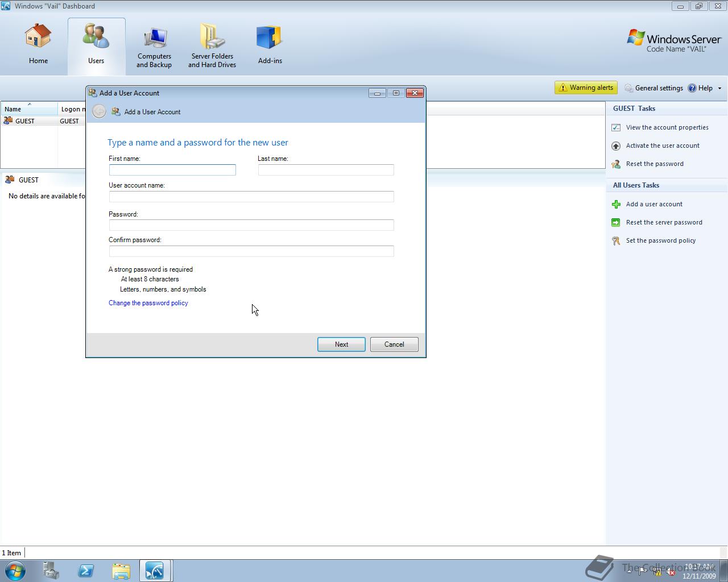Click the green plus Add a user account icon
The height and width of the screenshot is (582, 728).
[x=616, y=204]
